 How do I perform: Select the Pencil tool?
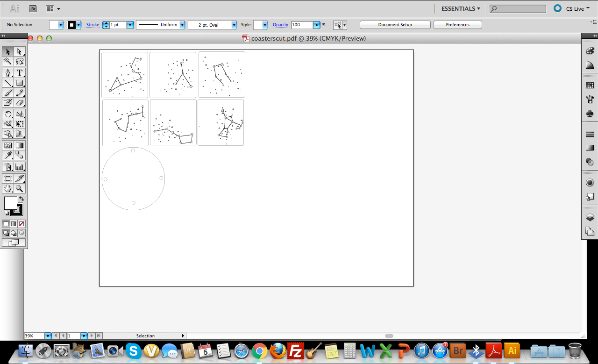click(x=20, y=93)
